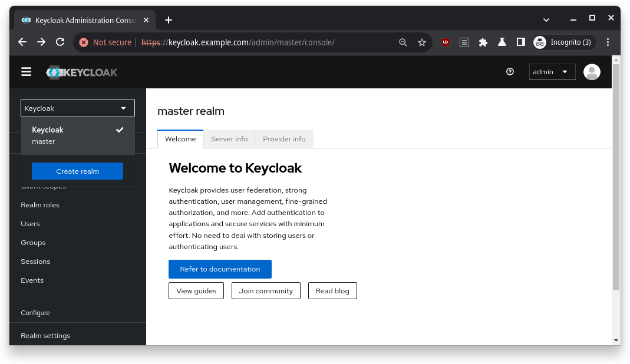This screenshot has width=630, height=364.
Task: Click the Configure section label
Action: (35, 313)
